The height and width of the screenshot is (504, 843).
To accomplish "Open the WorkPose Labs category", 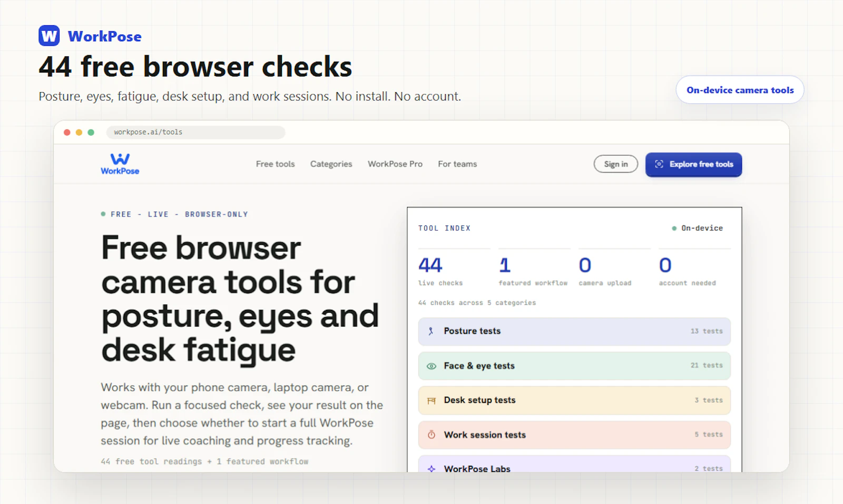I will (574, 464).
